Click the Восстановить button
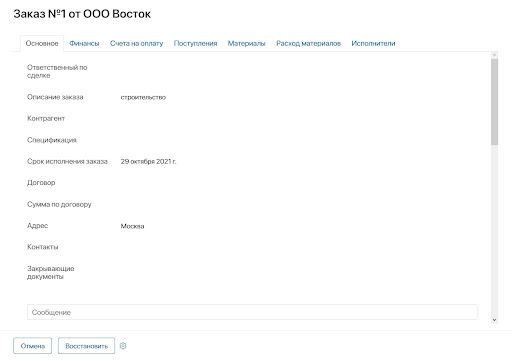 tap(86, 346)
